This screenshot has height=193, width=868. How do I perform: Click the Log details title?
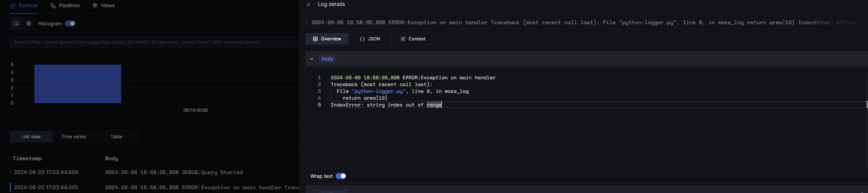(x=332, y=5)
